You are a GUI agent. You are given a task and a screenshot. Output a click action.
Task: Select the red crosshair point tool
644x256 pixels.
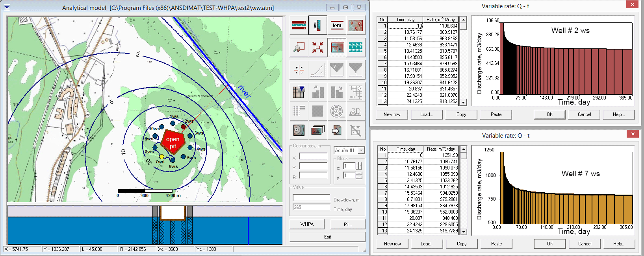click(x=299, y=70)
